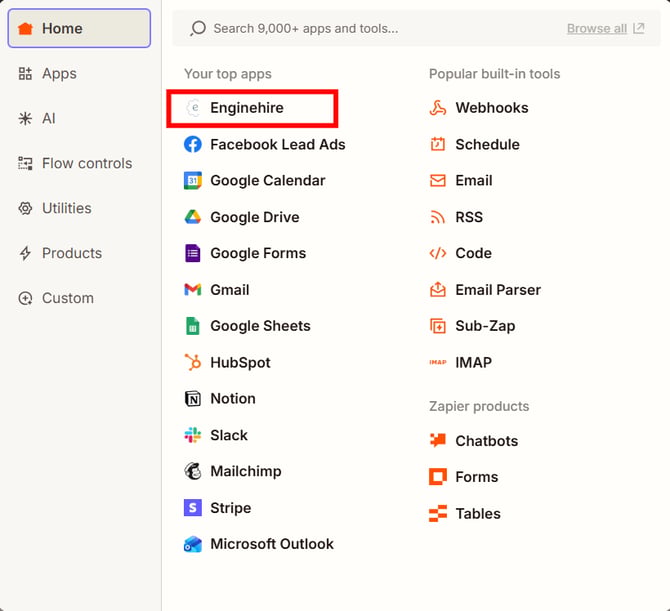
Task: Open the Gmail icon
Action: click(193, 290)
